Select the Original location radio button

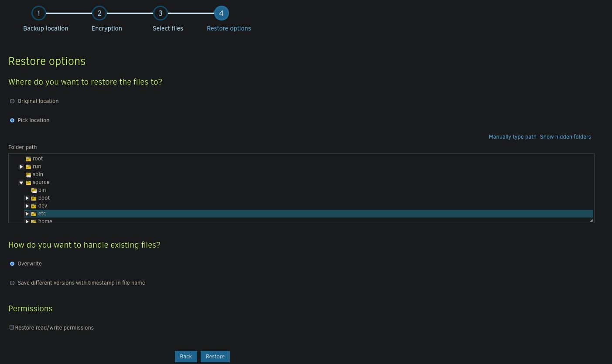(12, 101)
